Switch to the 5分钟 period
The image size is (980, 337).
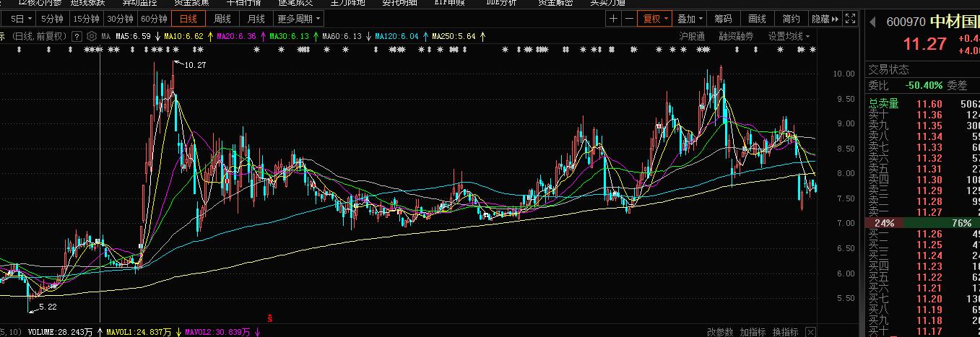coord(54,19)
